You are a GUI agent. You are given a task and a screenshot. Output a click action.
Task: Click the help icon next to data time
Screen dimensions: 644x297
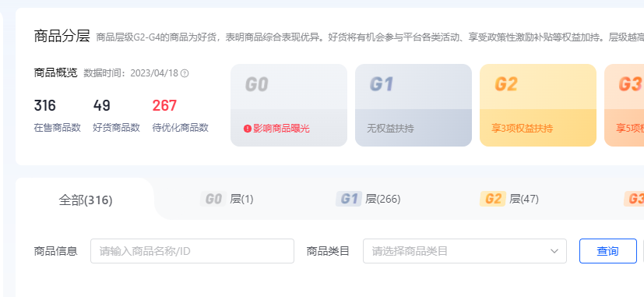(185, 73)
